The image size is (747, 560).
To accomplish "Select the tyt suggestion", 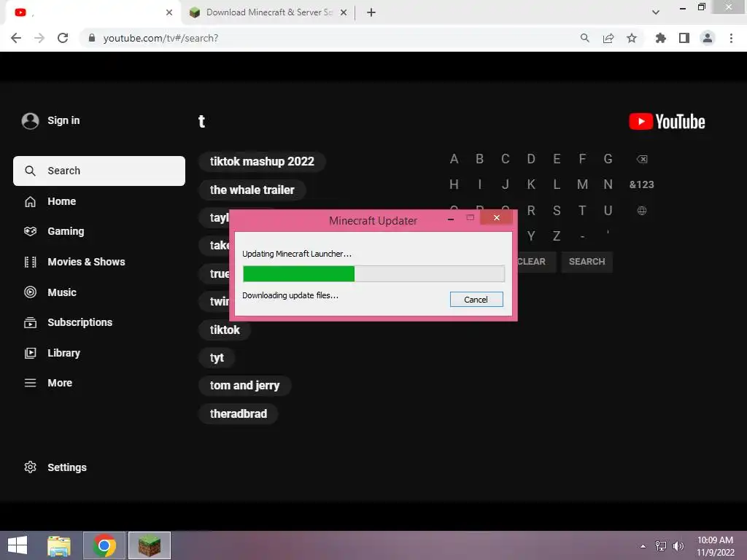I will (217, 357).
